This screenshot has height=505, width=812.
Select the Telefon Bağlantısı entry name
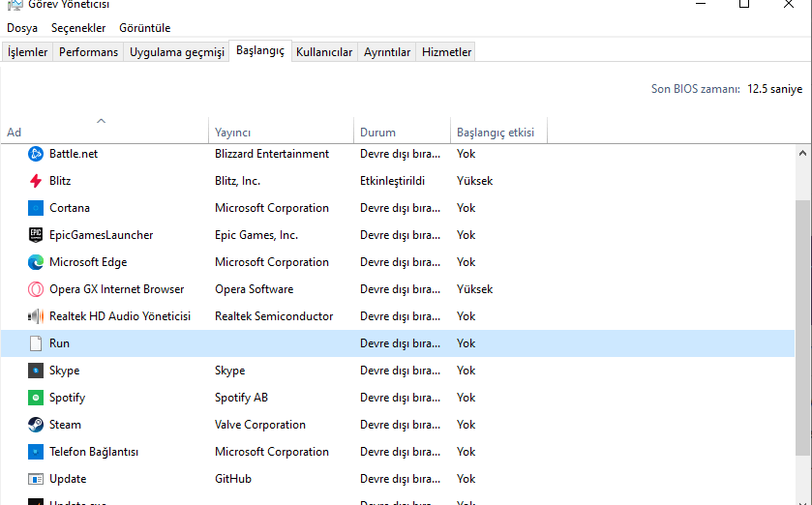pos(94,452)
